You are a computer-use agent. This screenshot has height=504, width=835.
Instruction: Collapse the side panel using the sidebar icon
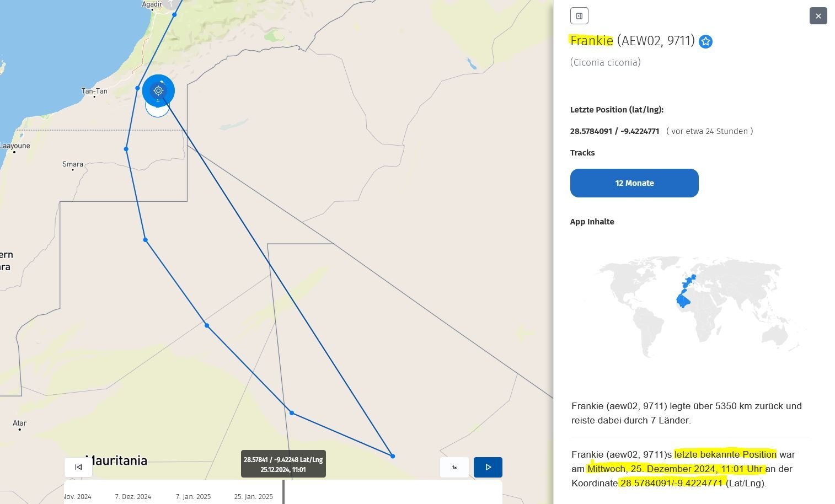579,16
